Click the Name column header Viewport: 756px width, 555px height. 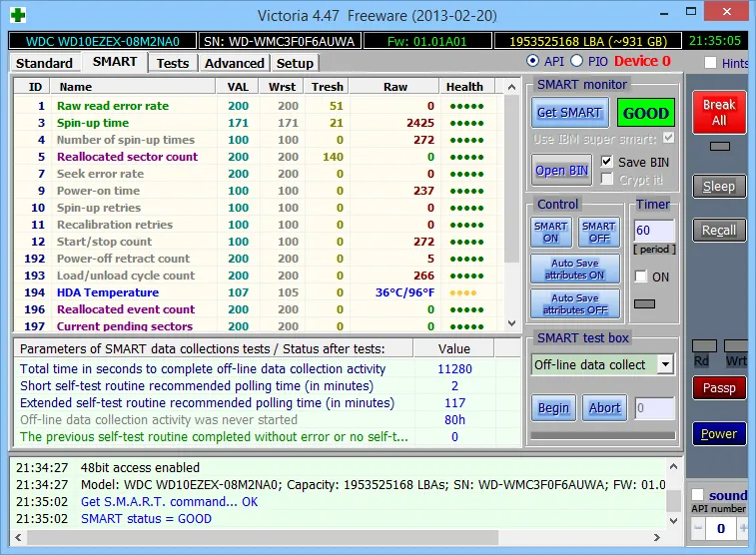click(x=133, y=87)
